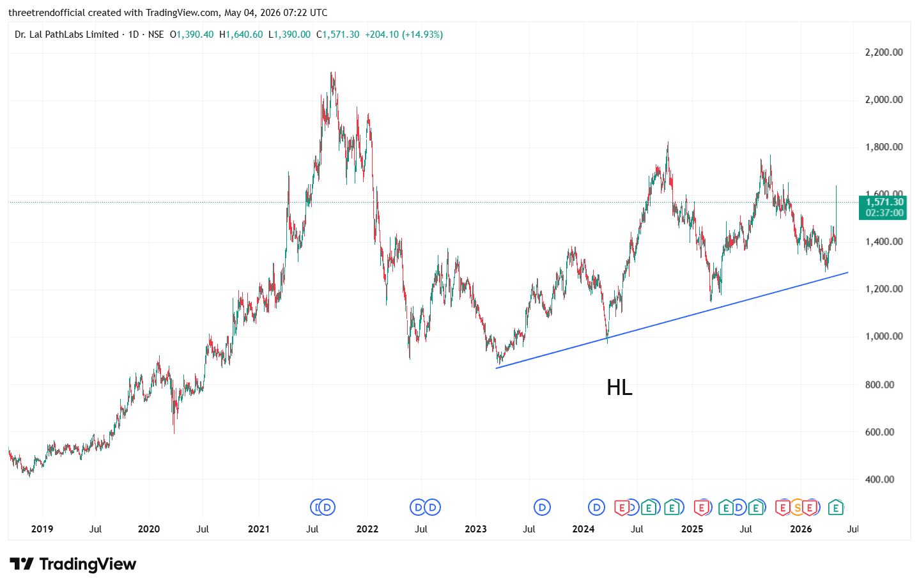The width and height of the screenshot is (919, 588).
Task: Click the current price tag 1,571.30
Action: click(x=884, y=202)
